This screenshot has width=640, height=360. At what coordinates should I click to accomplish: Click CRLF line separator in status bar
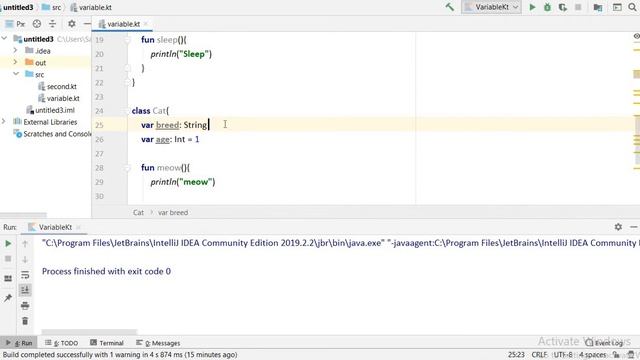539,355
